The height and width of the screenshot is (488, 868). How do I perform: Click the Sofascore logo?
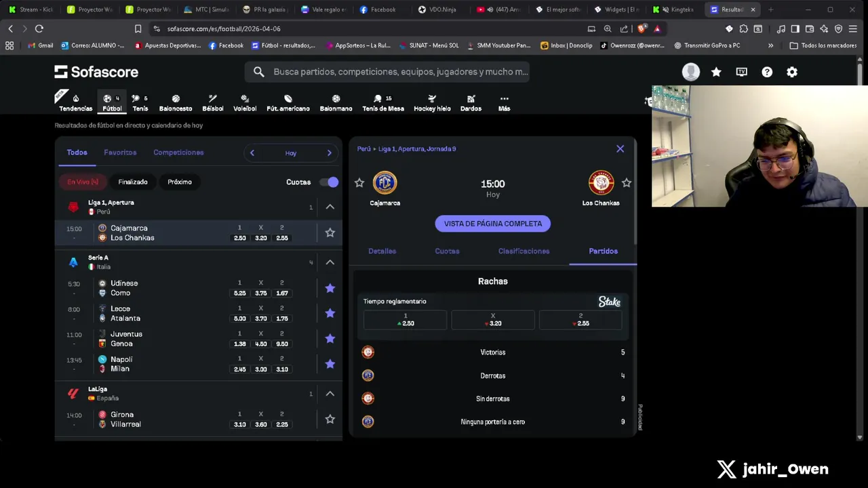(96, 72)
